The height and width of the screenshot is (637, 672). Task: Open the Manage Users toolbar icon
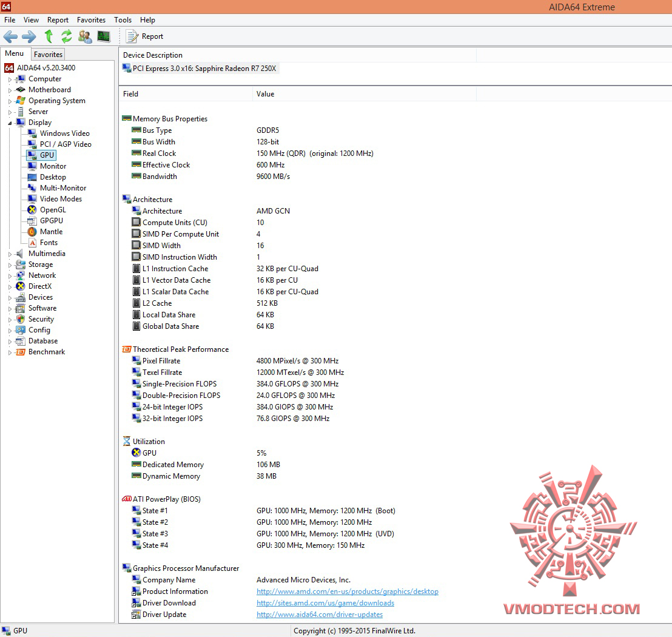click(x=85, y=36)
